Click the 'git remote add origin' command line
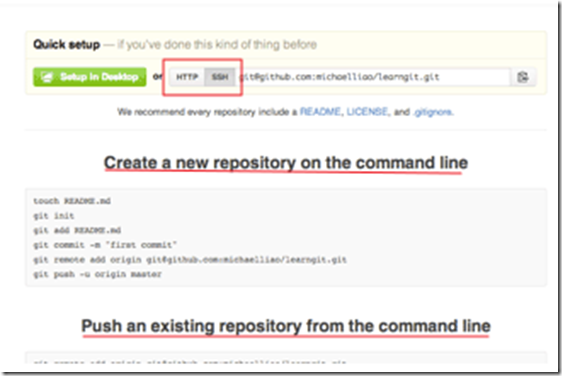The height and width of the screenshot is (376, 562). click(190, 260)
